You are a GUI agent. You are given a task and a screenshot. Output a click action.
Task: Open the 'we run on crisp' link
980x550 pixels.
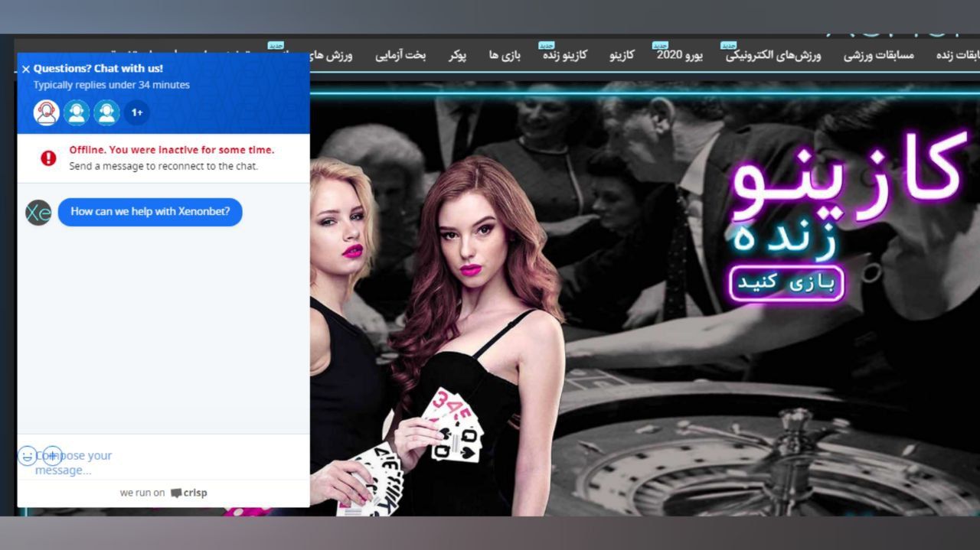pos(163,493)
